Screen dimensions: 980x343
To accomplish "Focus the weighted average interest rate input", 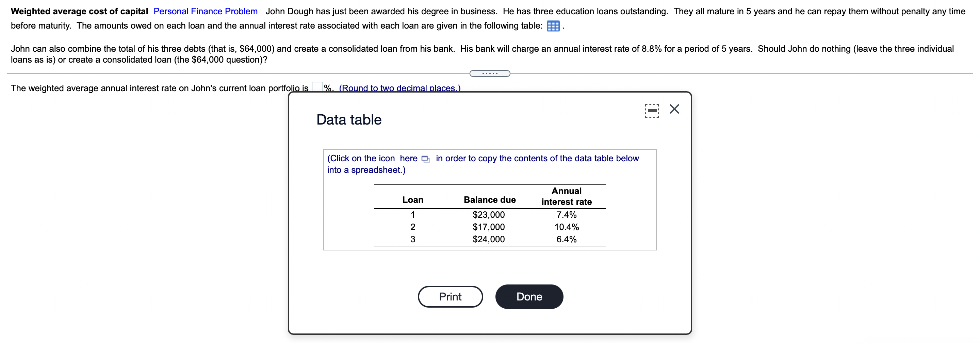I will [317, 87].
